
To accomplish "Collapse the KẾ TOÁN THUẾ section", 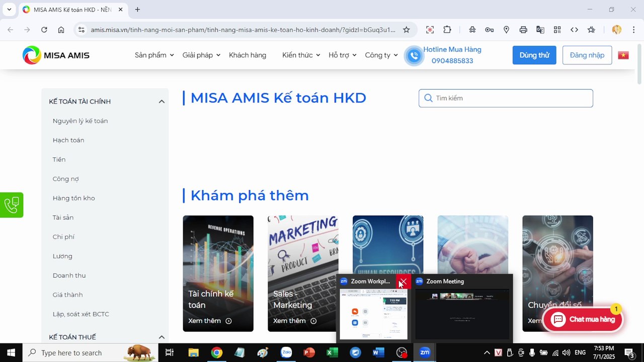I will tap(162, 337).
